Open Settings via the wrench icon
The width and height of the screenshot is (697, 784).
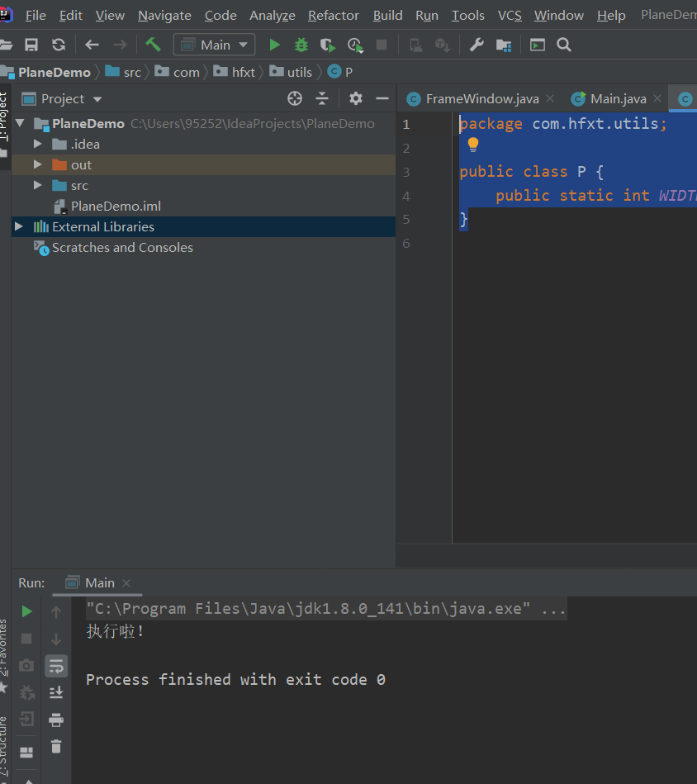pos(477,45)
